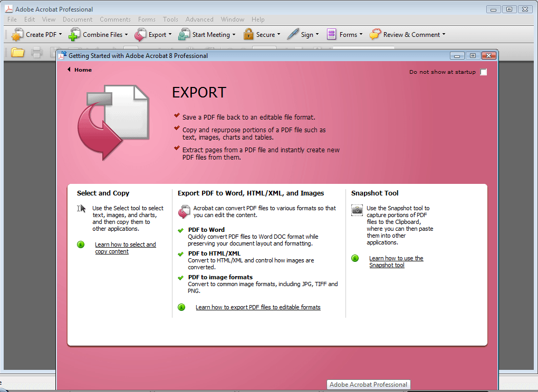Click the Start Meeting toolbar icon
Image resolution: width=538 pixels, height=392 pixels.
coord(184,35)
